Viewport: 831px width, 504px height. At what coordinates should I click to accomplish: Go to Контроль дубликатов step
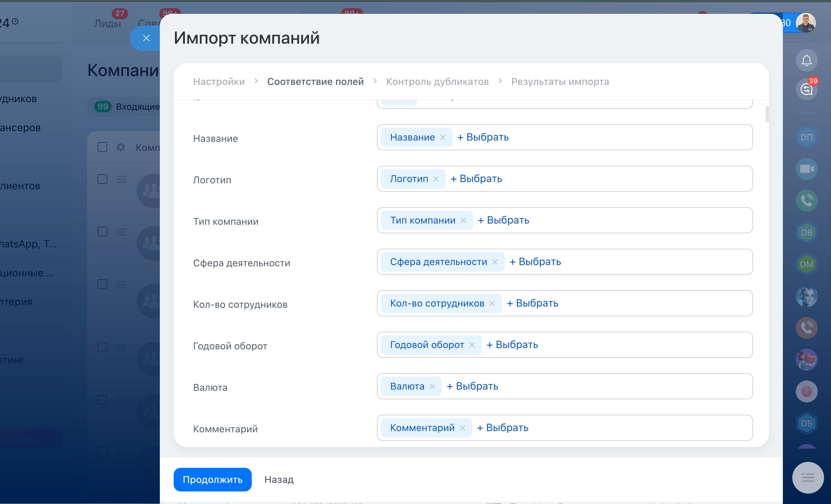pyautogui.click(x=437, y=81)
